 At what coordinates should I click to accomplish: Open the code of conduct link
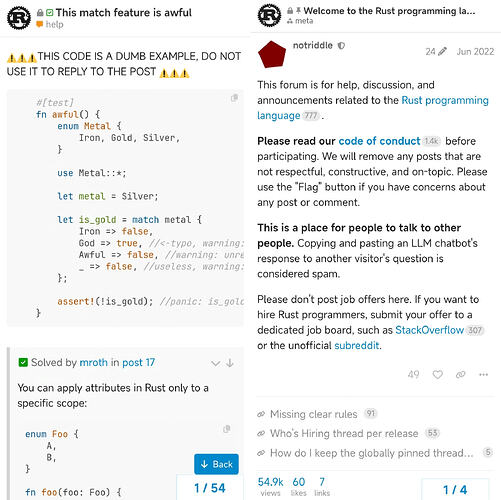[379, 141]
